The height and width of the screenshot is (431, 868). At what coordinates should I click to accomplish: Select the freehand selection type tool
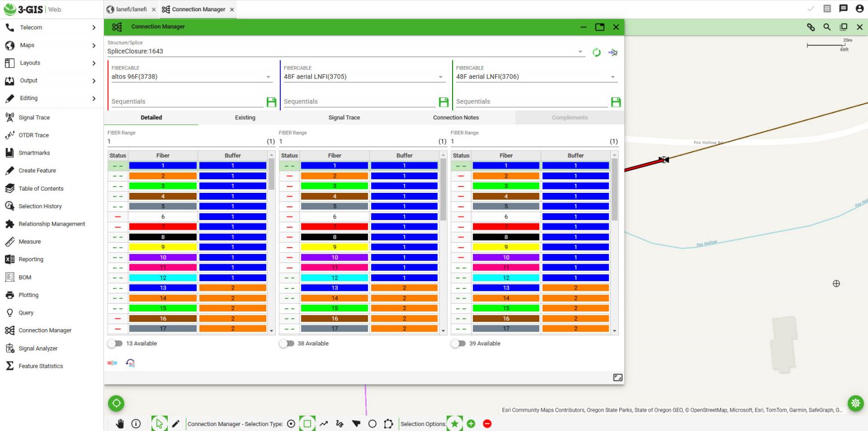point(340,423)
